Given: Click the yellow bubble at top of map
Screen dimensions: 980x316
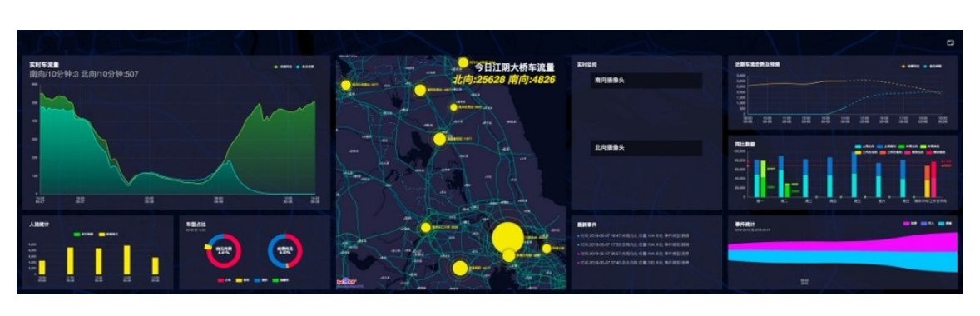Looking at the screenshot, I should (463, 62).
